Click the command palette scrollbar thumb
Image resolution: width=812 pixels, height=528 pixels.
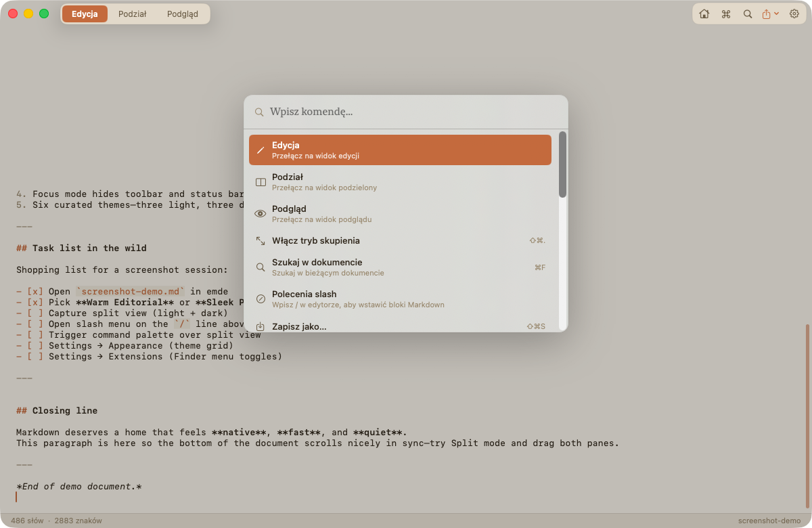click(x=562, y=164)
